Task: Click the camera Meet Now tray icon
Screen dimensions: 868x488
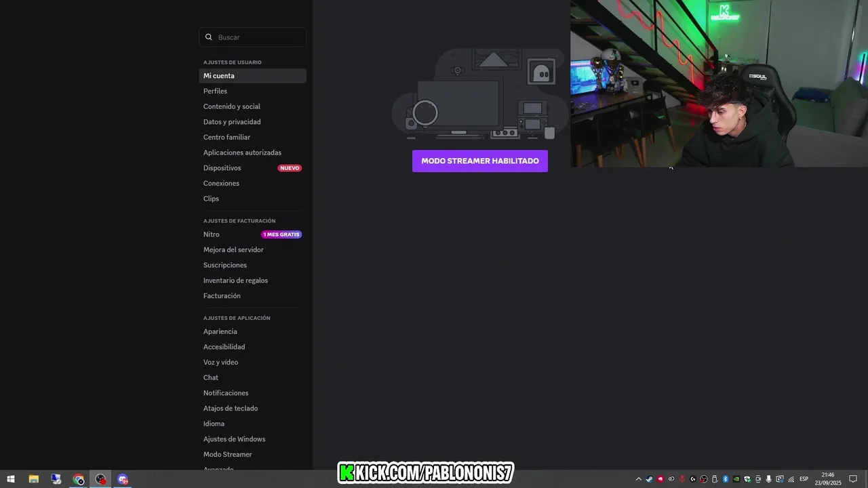Action: 758,479
